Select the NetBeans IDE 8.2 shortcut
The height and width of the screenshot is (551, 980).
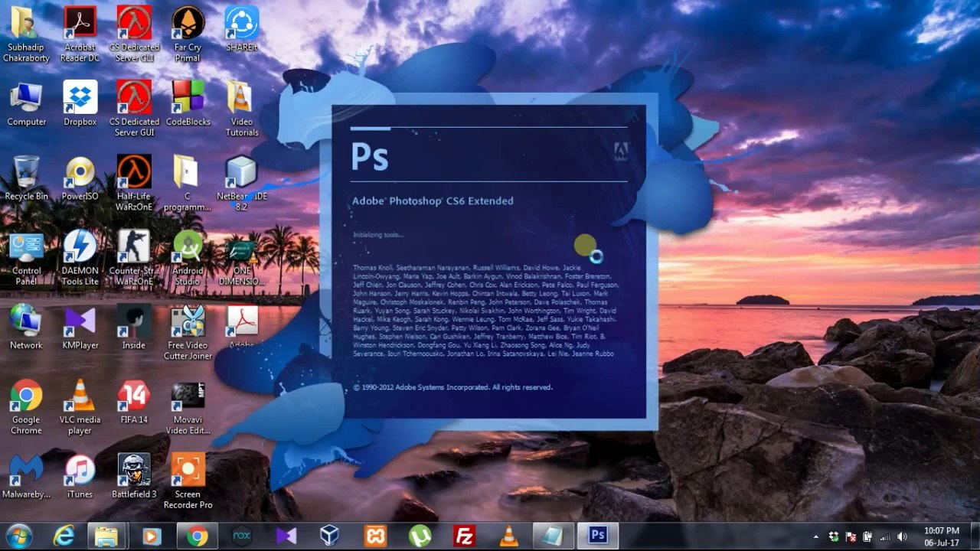pos(241,184)
